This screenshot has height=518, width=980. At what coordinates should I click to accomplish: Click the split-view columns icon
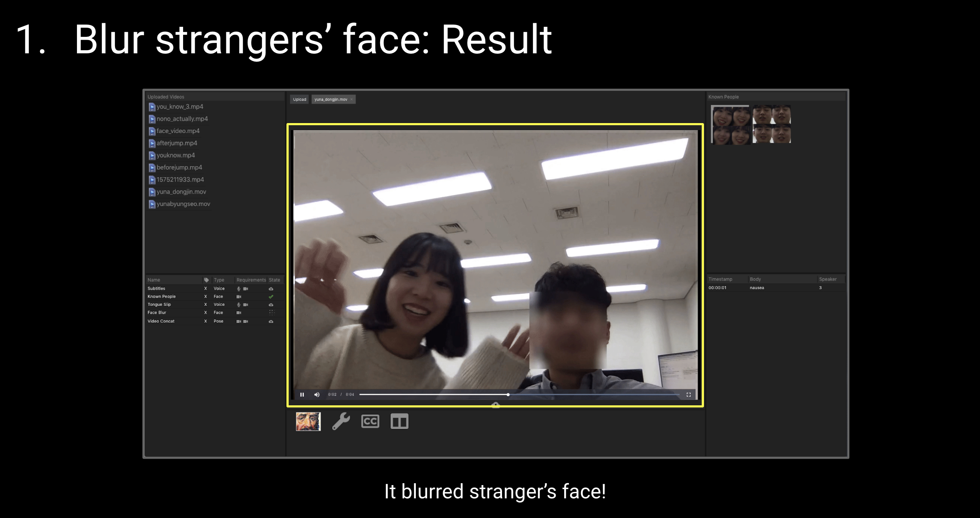point(399,421)
